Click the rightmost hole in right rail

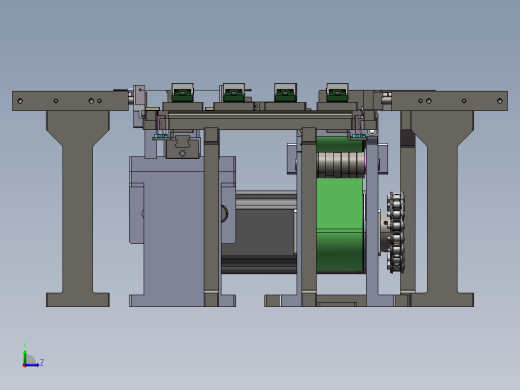pyautogui.click(x=499, y=101)
